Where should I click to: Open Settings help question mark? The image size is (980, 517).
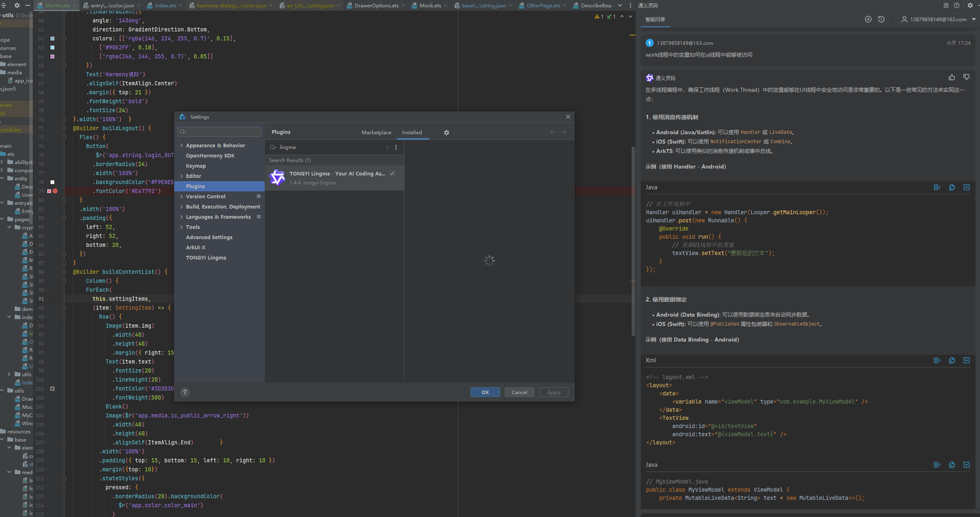(185, 392)
